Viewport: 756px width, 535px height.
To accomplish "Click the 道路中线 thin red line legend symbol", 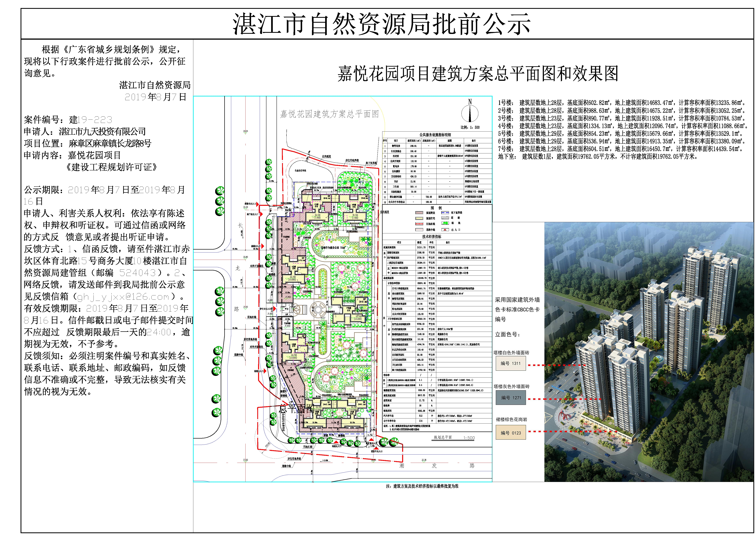I will pos(419,230).
